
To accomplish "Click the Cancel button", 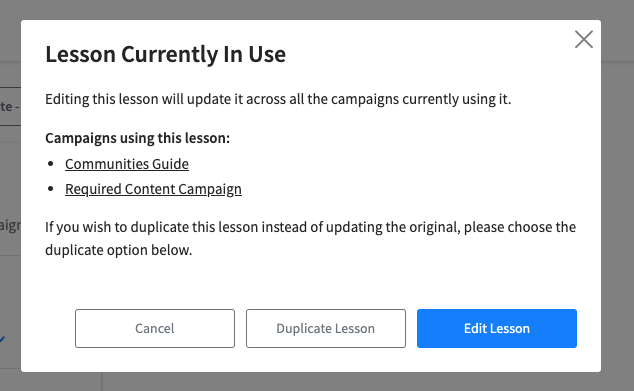I will coord(155,328).
